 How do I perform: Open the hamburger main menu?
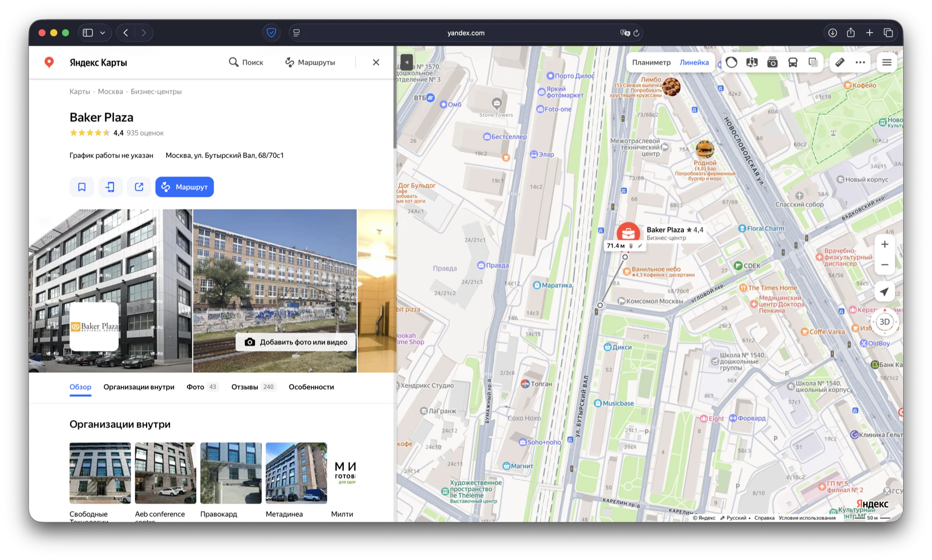coord(886,62)
